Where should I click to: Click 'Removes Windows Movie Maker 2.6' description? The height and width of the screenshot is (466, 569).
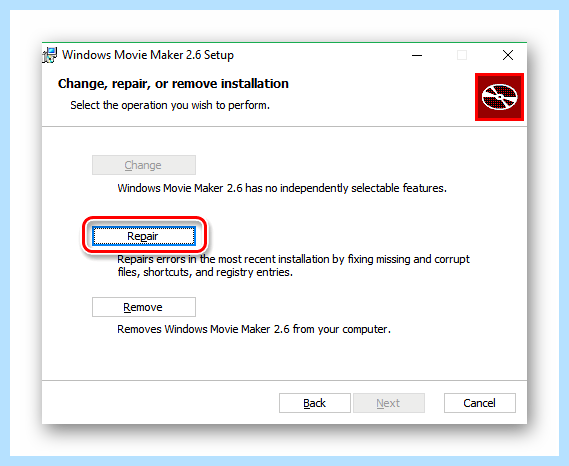pyautogui.click(x=254, y=329)
